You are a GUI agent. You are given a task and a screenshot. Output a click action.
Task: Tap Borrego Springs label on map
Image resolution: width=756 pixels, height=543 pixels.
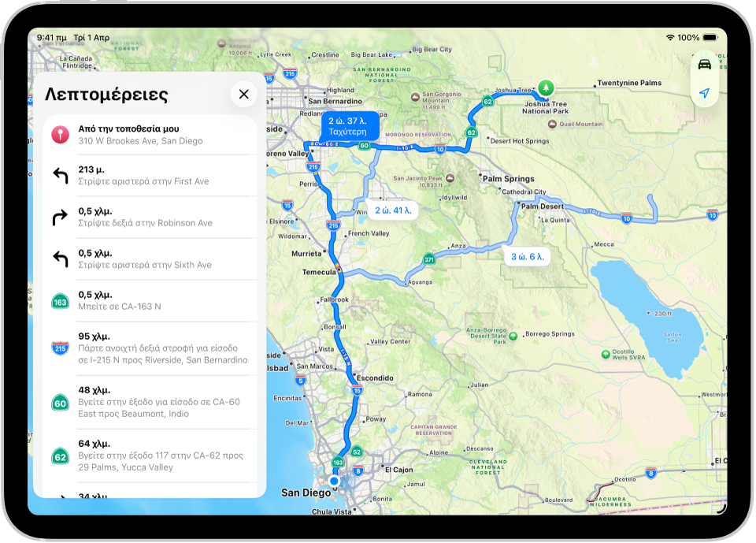[550, 333]
